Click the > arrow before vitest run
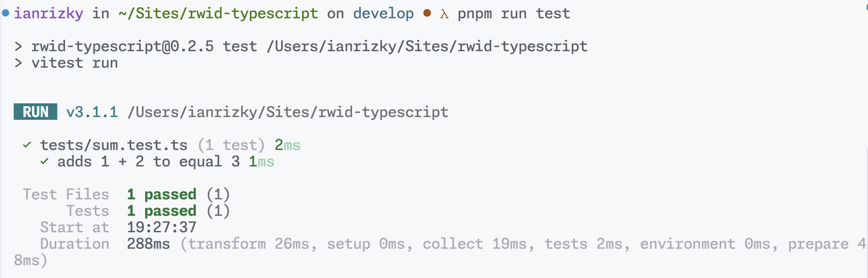This screenshot has height=278, width=868. (x=18, y=63)
